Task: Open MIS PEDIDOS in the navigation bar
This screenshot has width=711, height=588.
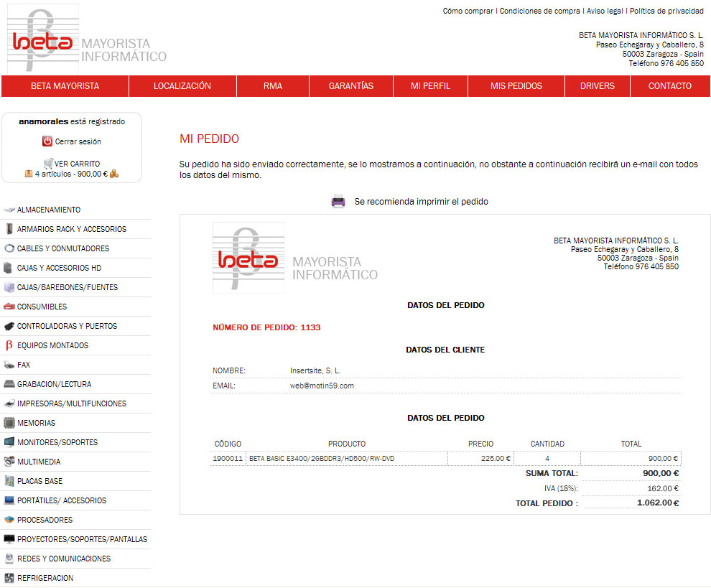Action: [516, 86]
